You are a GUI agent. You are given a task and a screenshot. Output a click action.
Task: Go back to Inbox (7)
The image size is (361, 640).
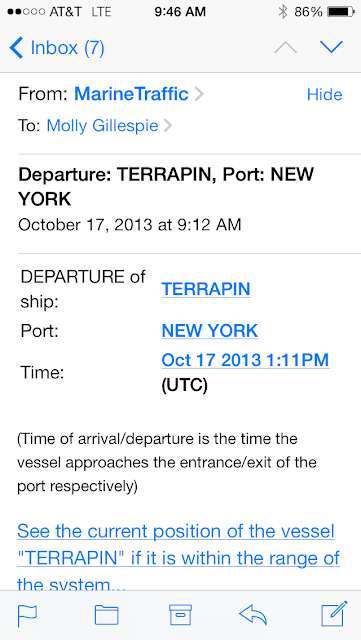click(x=57, y=48)
